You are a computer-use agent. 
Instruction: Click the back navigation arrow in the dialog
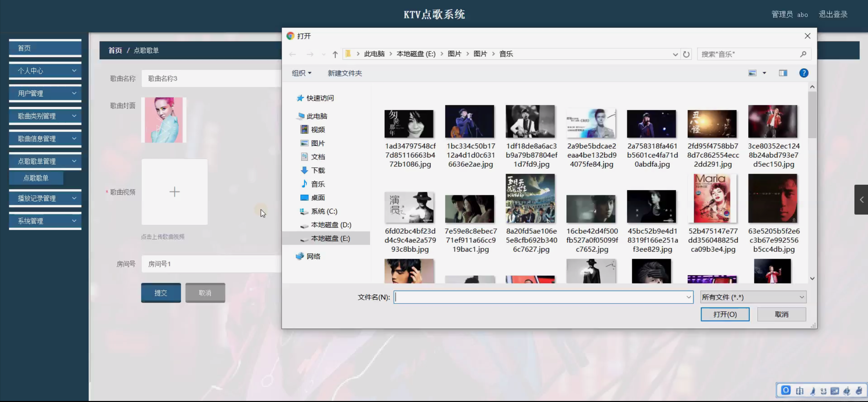(x=292, y=54)
